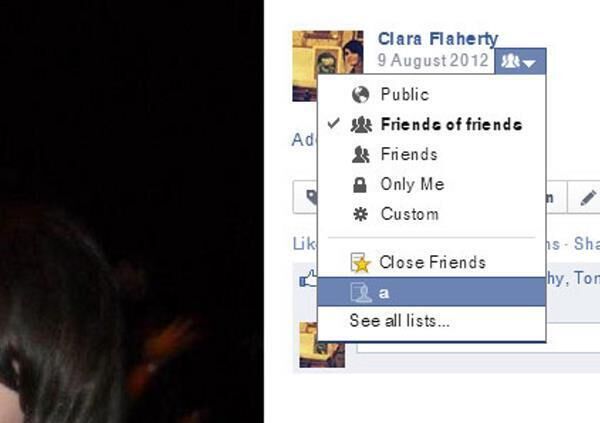Image resolution: width=600 pixels, height=423 pixels.
Task: Click the globe icon beside Public
Action: [360, 95]
